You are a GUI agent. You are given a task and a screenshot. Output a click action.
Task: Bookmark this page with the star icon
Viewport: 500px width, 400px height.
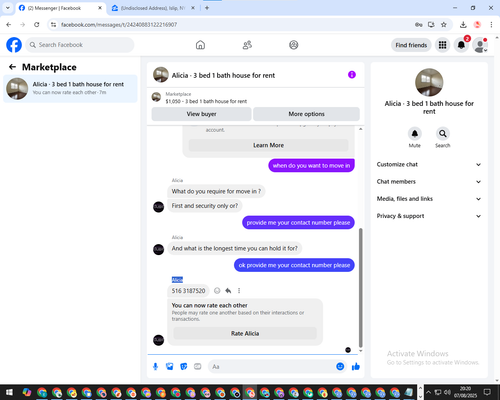[444, 25]
